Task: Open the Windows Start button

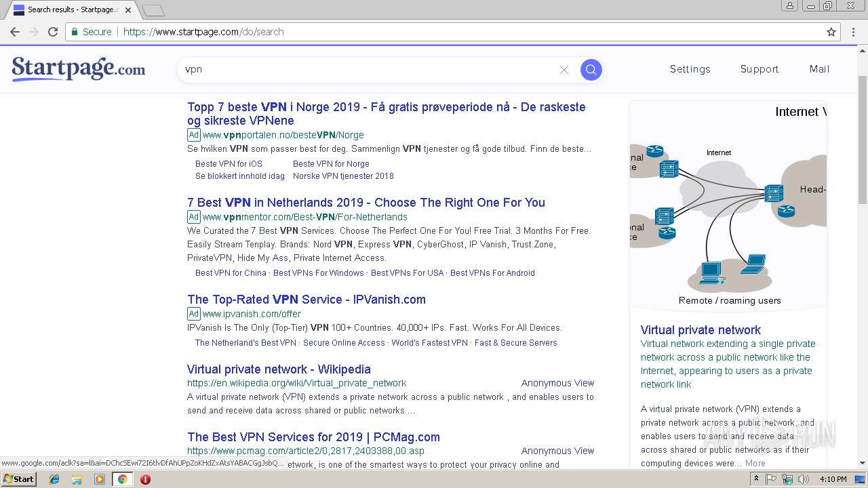Action: tap(18, 479)
